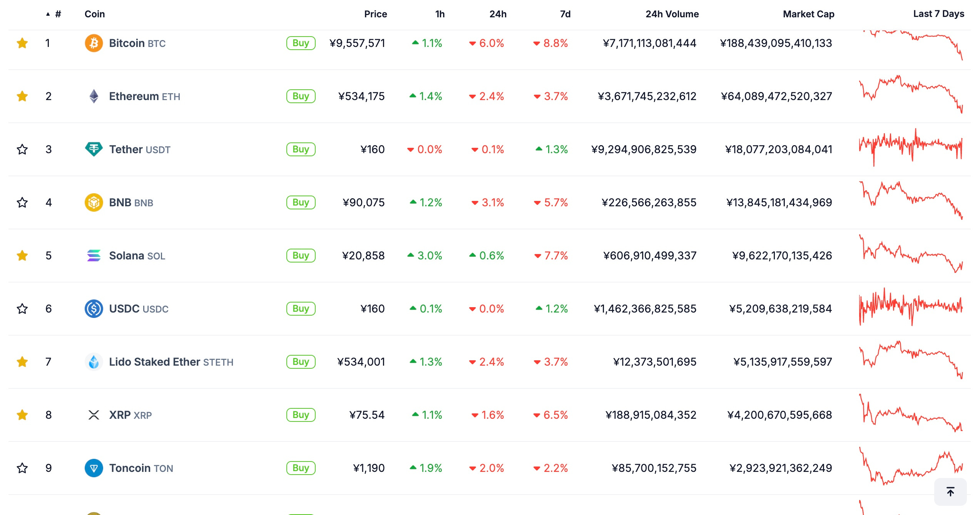
Task: Open the USDC coin page link
Action: pos(139,309)
